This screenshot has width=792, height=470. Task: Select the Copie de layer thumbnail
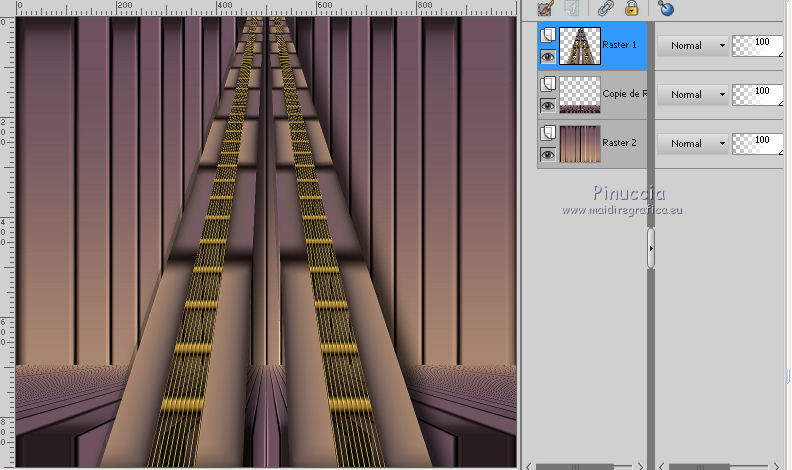pyautogui.click(x=580, y=94)
